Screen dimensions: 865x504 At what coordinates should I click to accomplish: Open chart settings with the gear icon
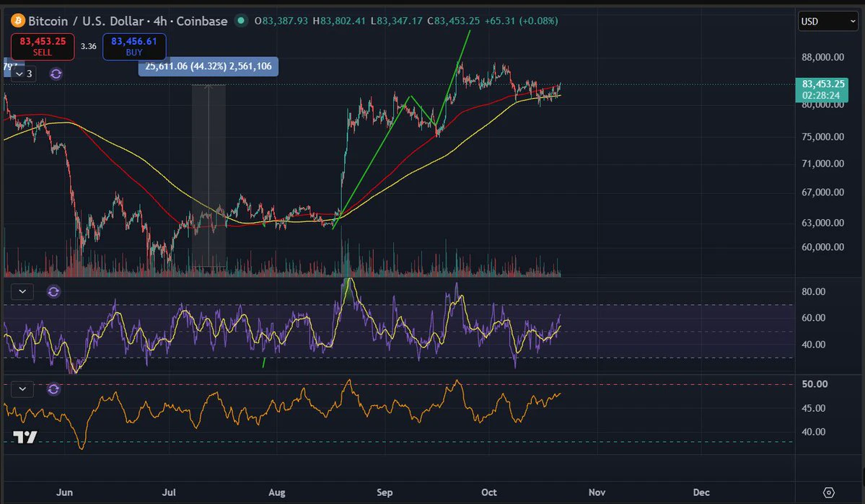[829, 492]
